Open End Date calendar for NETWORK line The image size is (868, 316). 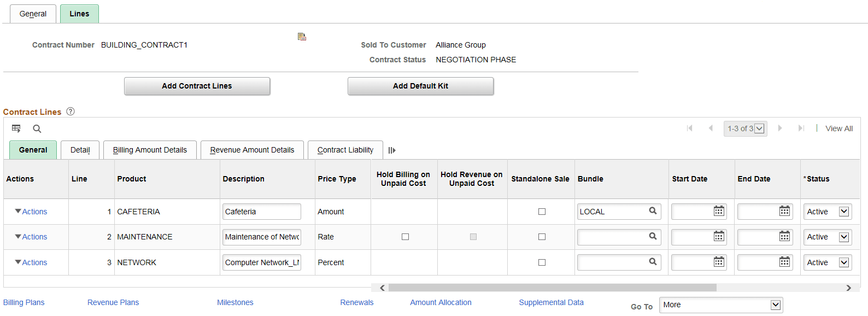pos(784,262)
